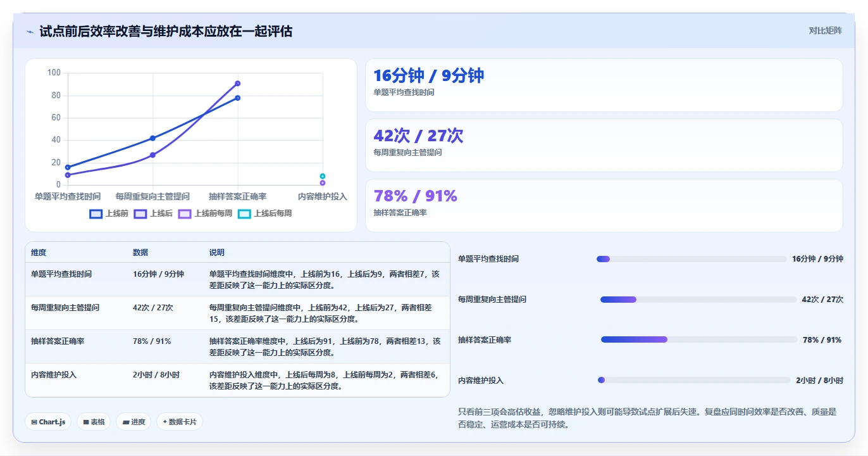Click the 数据卡片 tag
Screen dimensions: 868x456
tap(180, 422)
